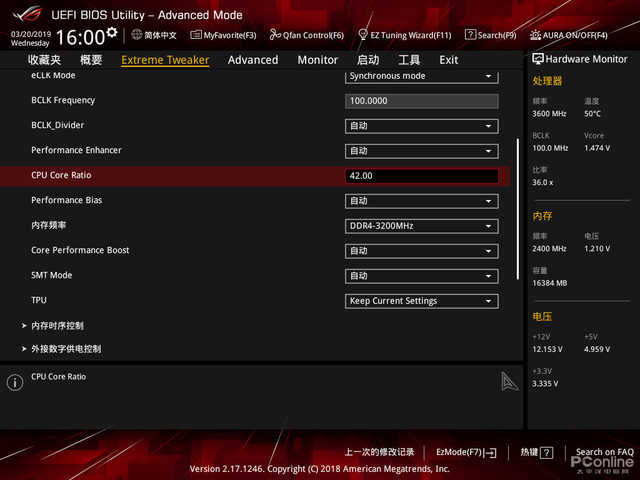Select the TPU label

pyautogui.click(x=39, y=300)
